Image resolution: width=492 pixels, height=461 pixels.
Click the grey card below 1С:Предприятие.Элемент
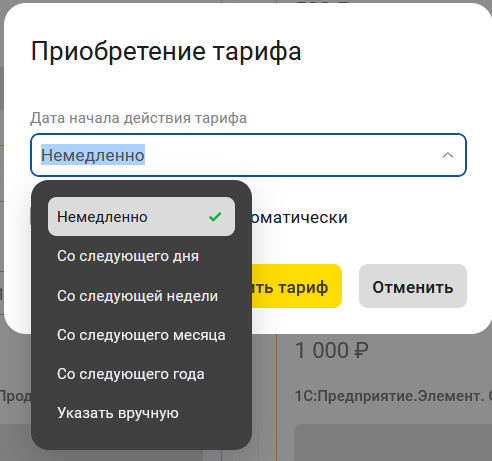point(393,442)
